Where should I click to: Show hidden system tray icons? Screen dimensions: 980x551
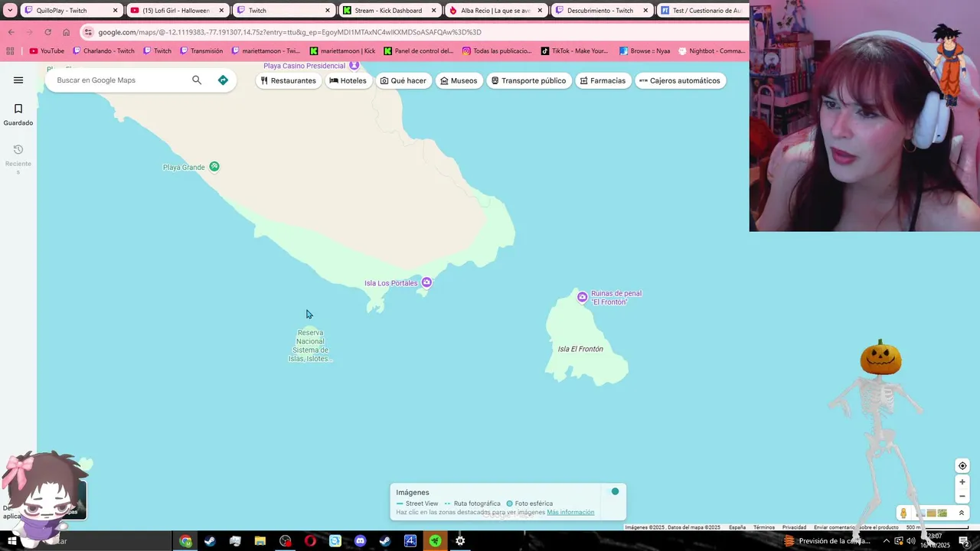pos(886,541)
